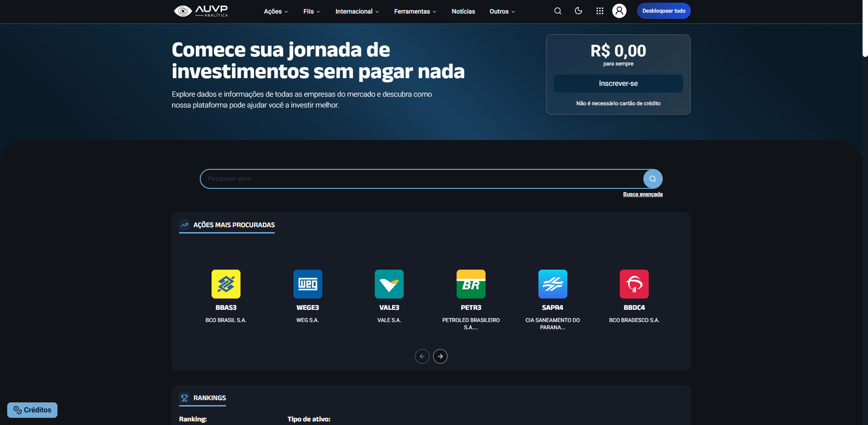
Task: Focus the Pesquisar ativo search field
Action: pyautogui.click(x=421, y=179)
